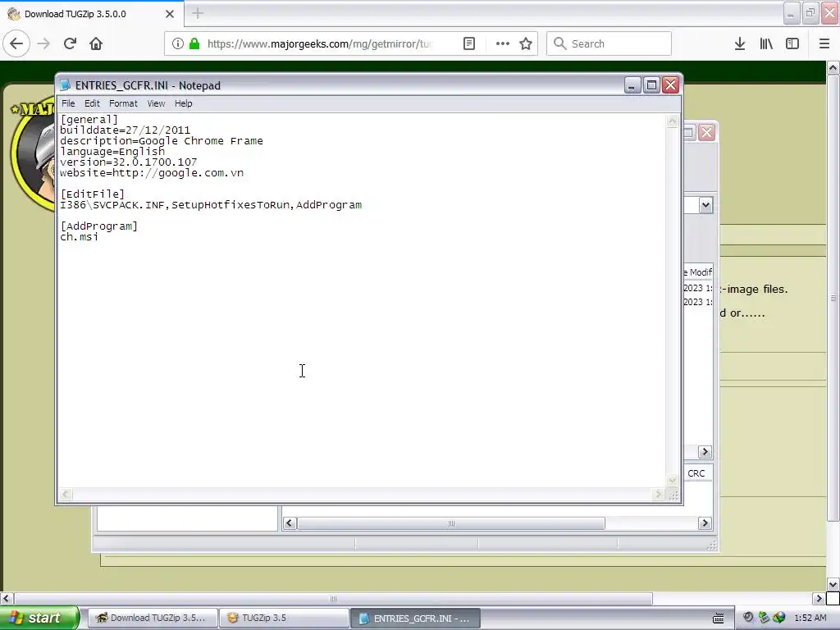This screenshot has height=630, width=840.
Task: Click the language=English line
Action: [112, 152]
